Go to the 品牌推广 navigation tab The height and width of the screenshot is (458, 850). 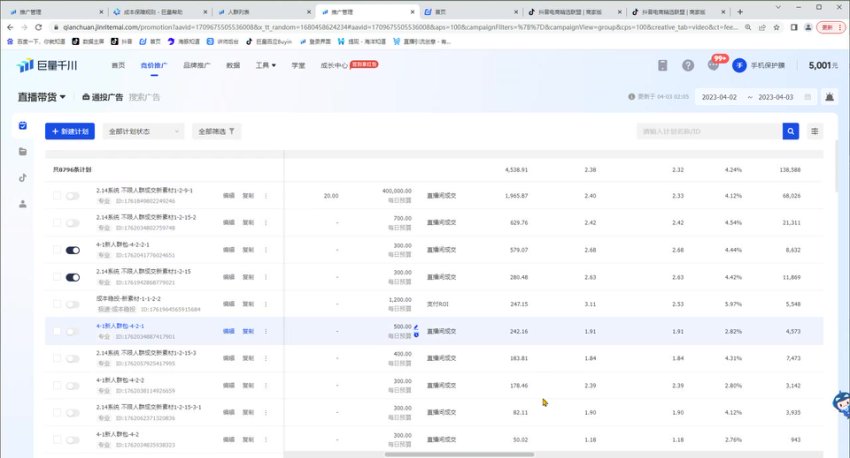(197, 65)
